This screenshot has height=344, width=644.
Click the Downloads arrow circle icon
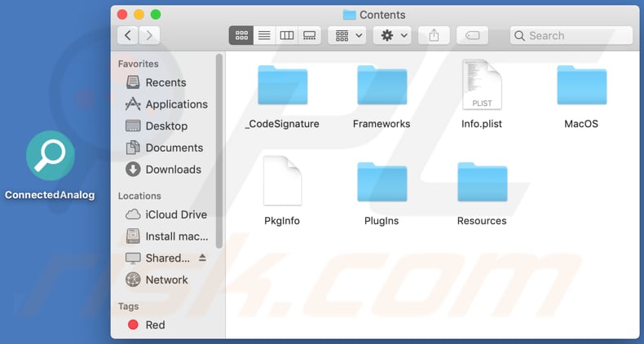133,170
